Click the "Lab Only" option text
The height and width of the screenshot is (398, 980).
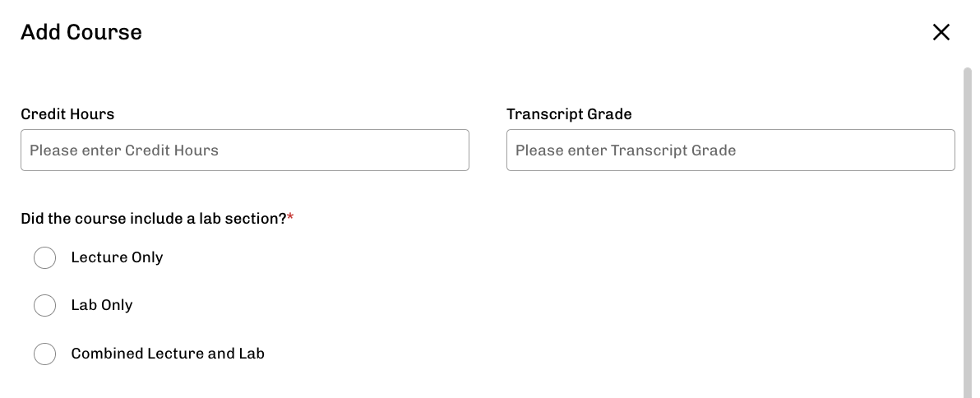point(102,305)
